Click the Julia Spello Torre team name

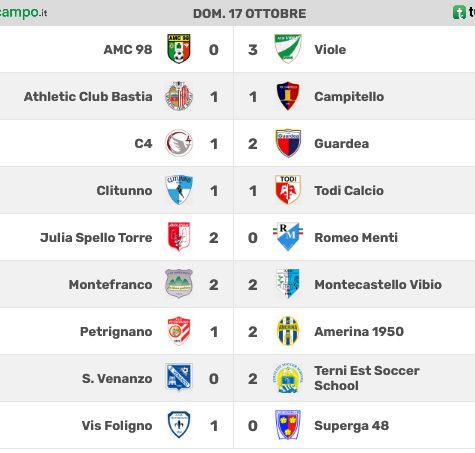click(96, 238)
